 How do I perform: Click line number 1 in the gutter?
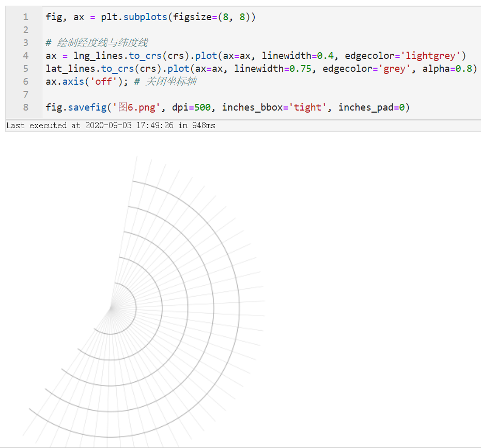tap(26, 17)
